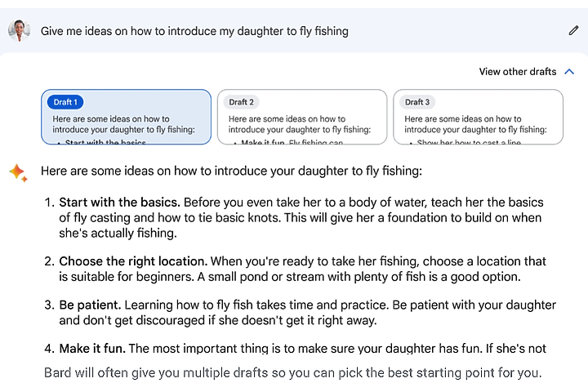The width and height of the screenshot is (588, 392).
Task: Click the Draft 1 blue badge
Action: [x=65, y=102]
